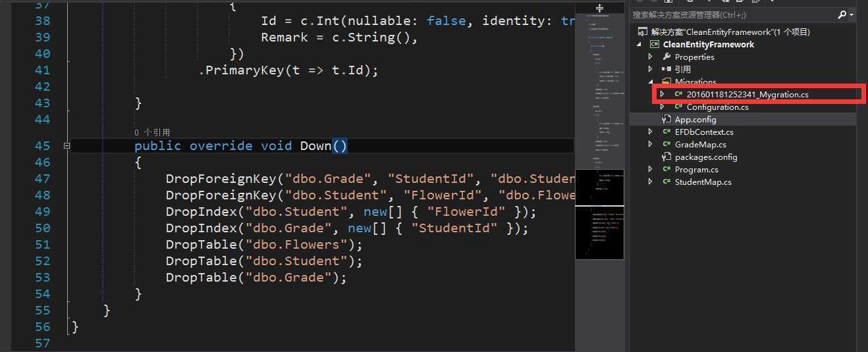
Task: Click DropTable("dbo.Student") code line
Action: (264, 261)
